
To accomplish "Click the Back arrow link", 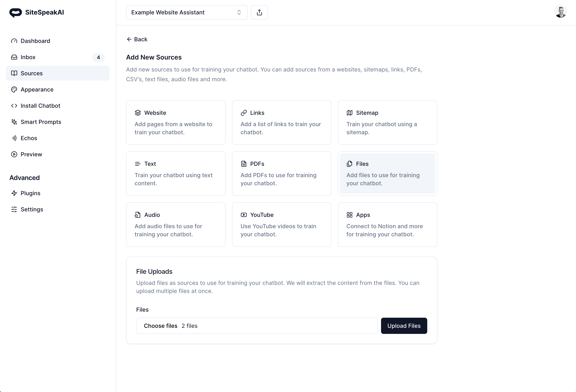I will coord(137,39).
